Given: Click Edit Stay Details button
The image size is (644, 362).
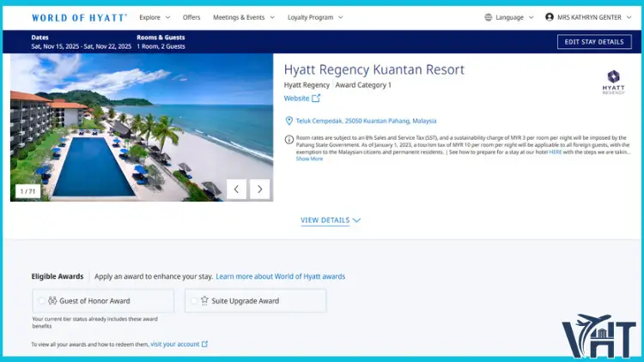Looking at the screenshot, I should pyautogui.click(x=594, y=42).
